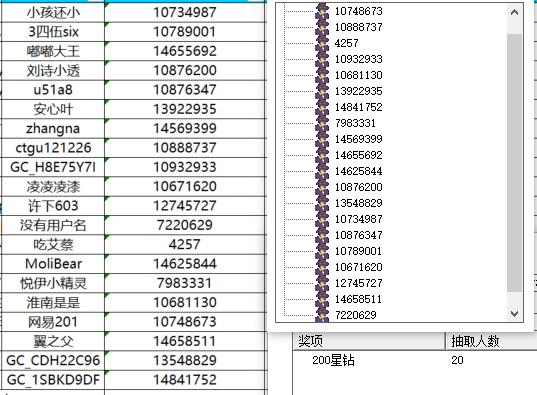Image resolution: width=537 pixels, height=395 pixels.
Task: Select tree entry 10876200 in the list
Action: (x=359, y=187)
